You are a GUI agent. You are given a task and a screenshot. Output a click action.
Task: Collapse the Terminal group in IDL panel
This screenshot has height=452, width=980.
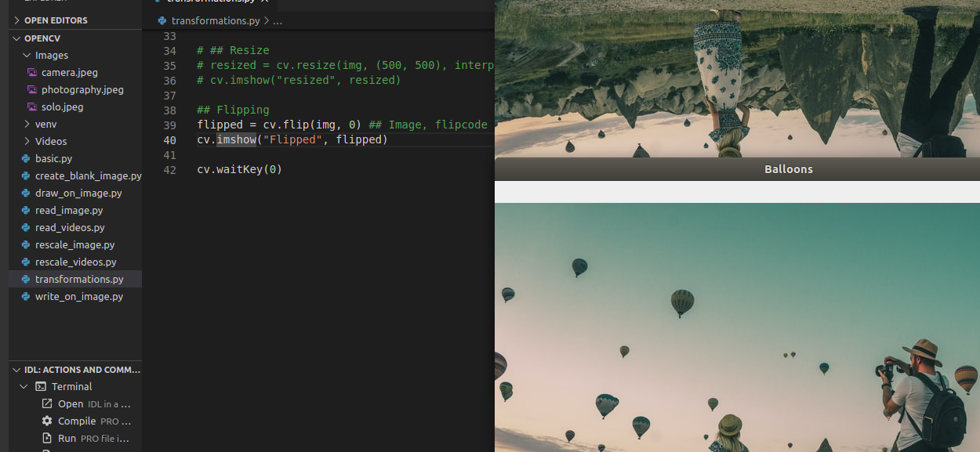point(24,386)
